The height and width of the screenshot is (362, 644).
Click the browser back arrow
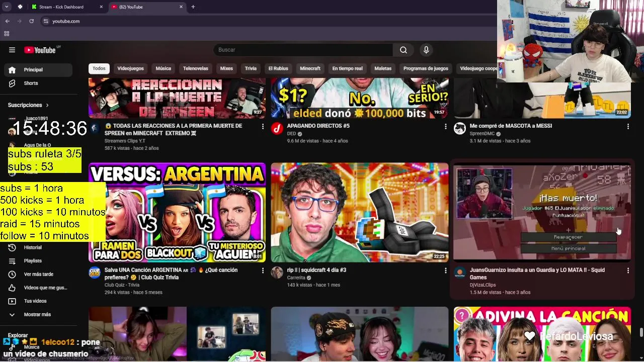click(x=8, y=21)
